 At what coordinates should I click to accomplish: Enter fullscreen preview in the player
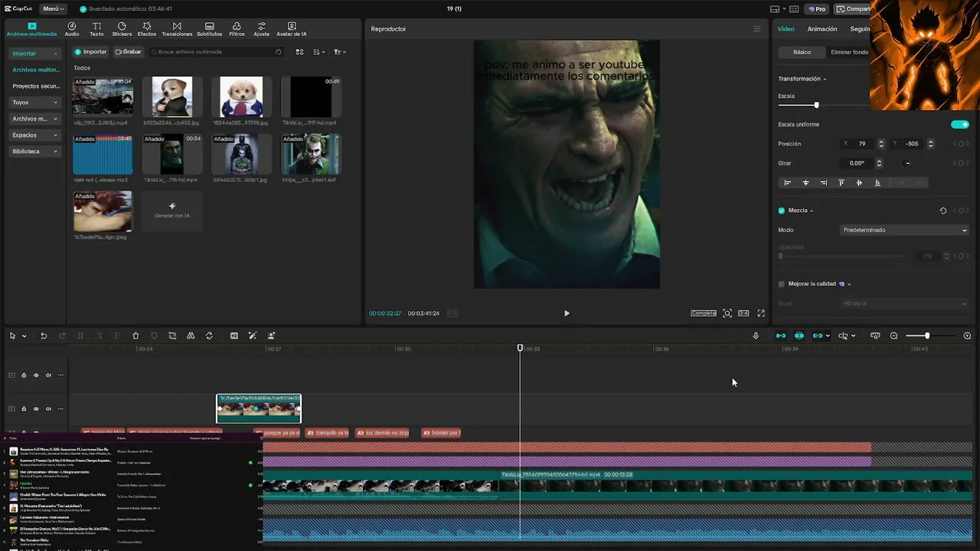(761, 313)
